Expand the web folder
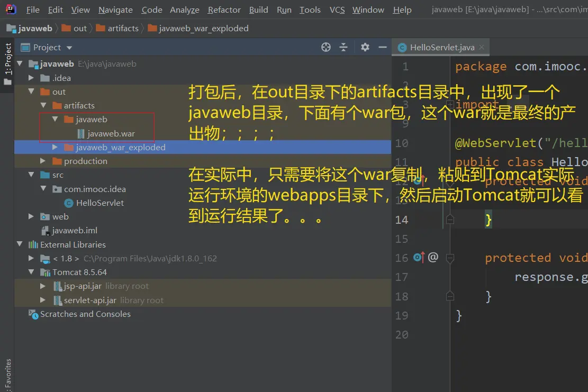 (32, 216)
